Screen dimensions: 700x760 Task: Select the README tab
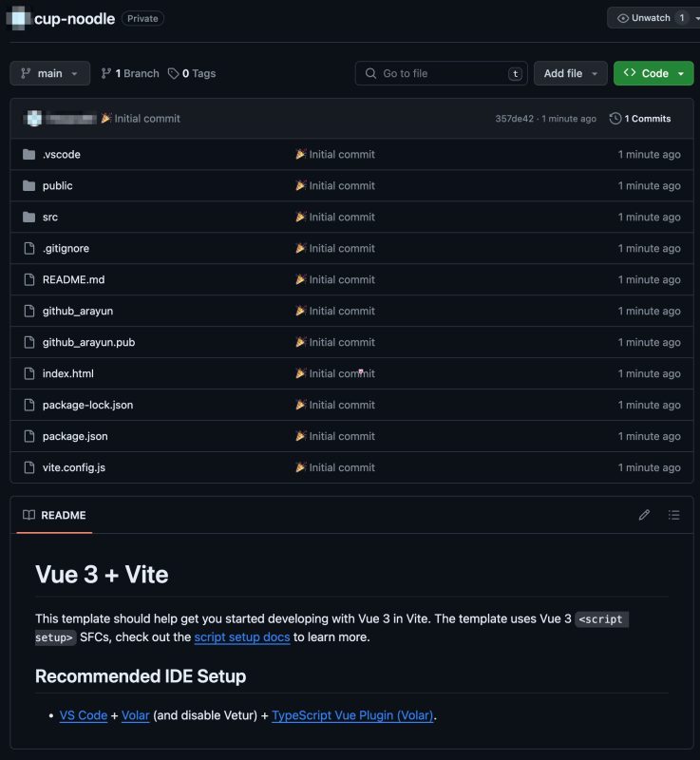click(x=54, y=515)
